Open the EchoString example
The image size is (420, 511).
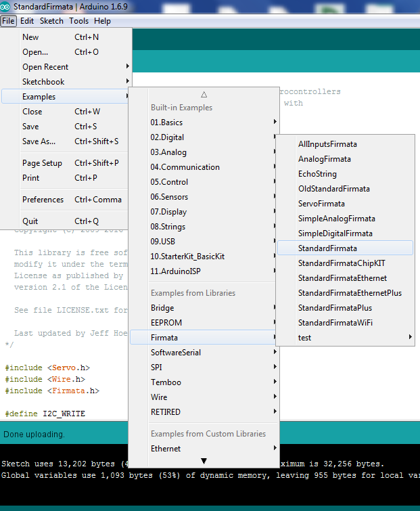pos(345,174)
